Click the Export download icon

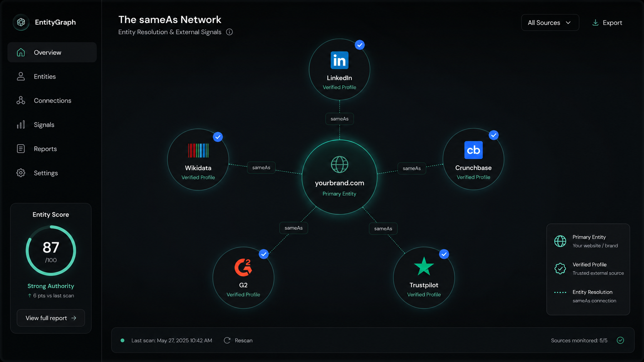click(595, 23)
